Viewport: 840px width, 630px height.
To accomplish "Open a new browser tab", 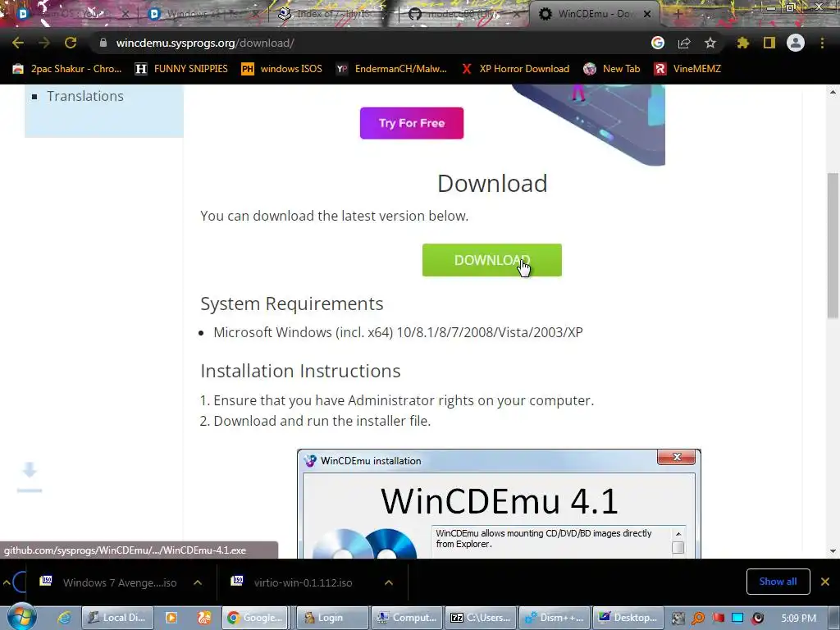I will [677, 14].
